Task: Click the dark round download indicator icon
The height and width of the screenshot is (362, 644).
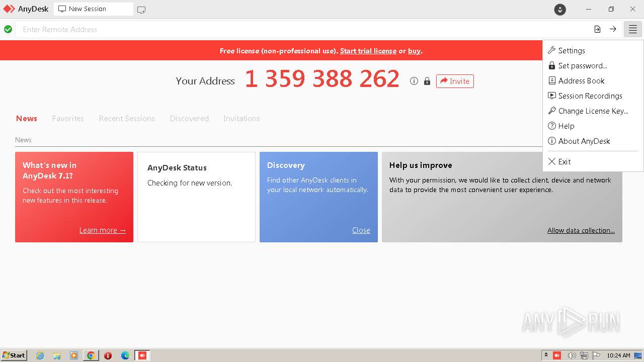Action: (560, 10)
